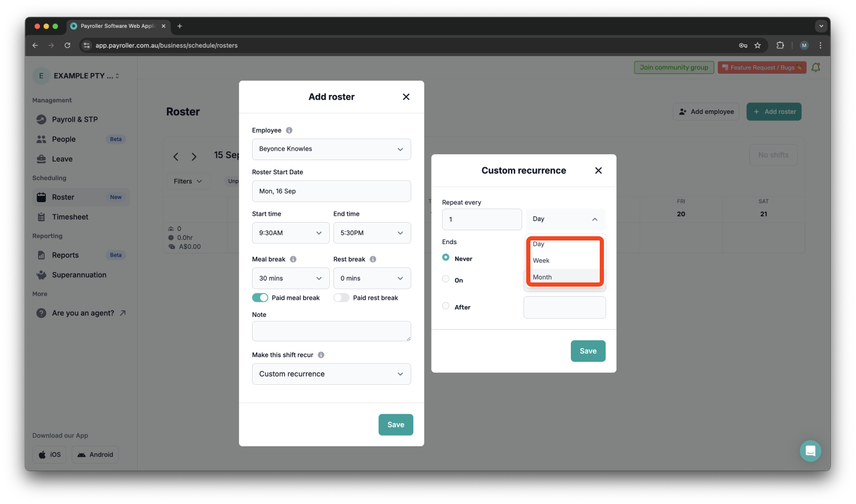Select the On radio button
The width and height of the screenshot is (856, 504).
(x=446, y=279)
